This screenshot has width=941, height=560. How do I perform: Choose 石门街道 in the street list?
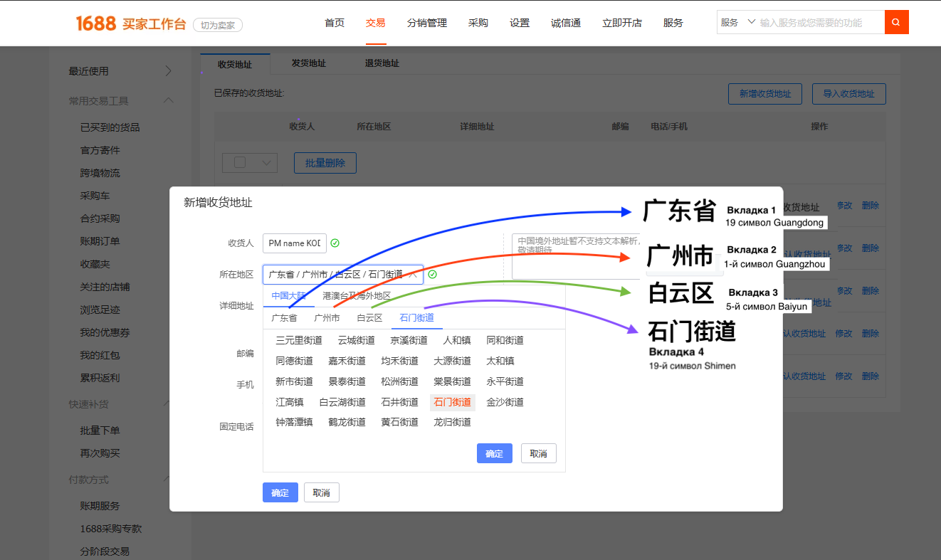pos(452,402)
